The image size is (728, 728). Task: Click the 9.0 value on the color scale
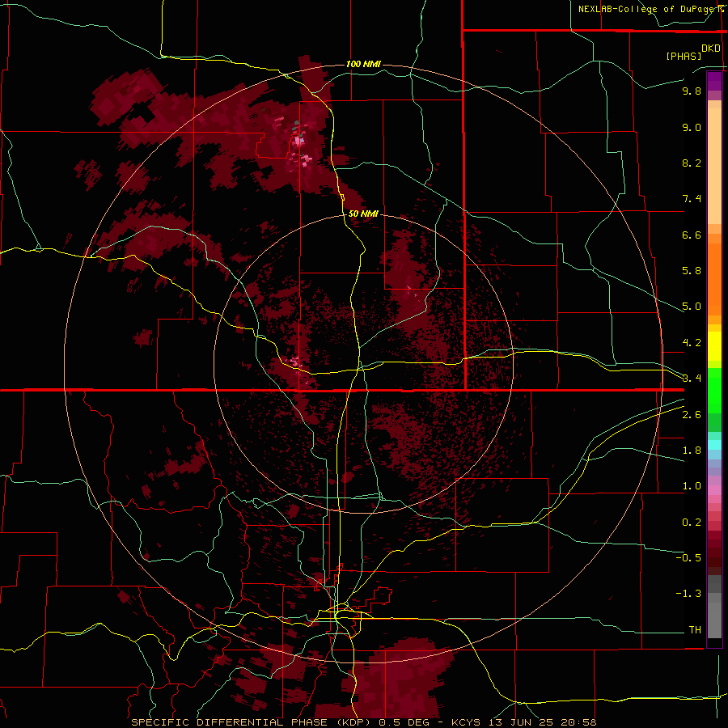692,128
